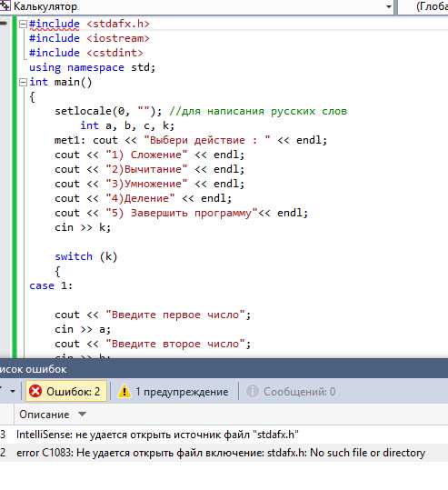Toggle the red Ошибок: 2 errors filter

[x=66, y=391]
